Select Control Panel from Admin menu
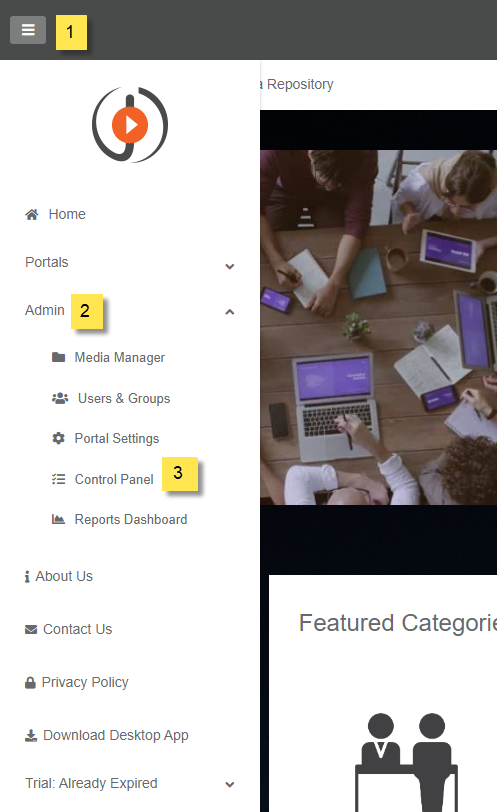497x812 pixels. [114, 480]
